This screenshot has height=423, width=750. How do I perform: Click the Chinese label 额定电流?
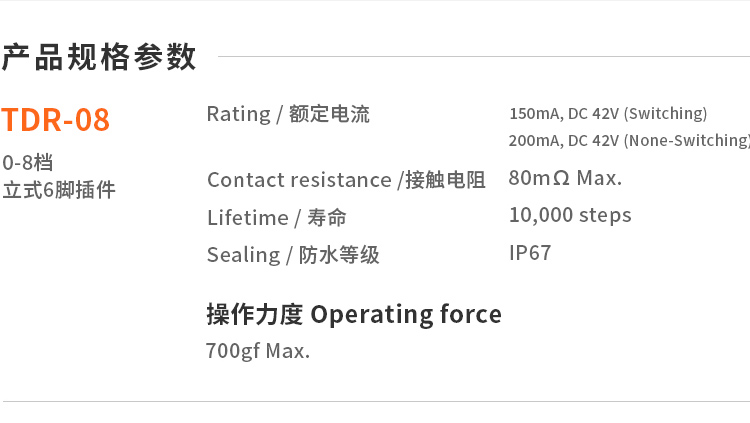click(x=329, y=115)
